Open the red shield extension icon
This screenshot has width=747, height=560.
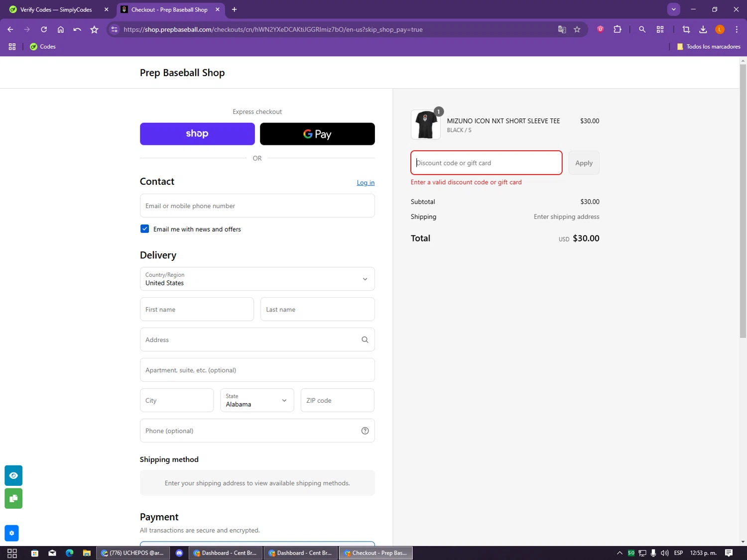click(601, 29)
